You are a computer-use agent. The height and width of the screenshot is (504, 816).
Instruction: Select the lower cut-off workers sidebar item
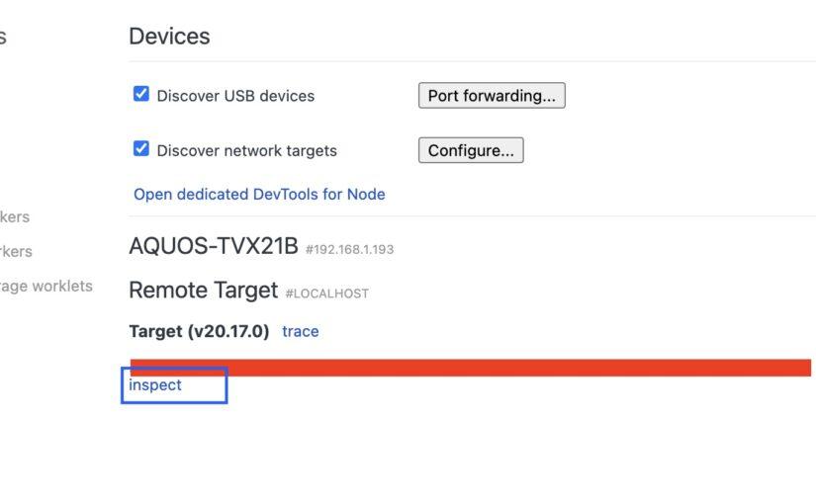tap(16, 251)
